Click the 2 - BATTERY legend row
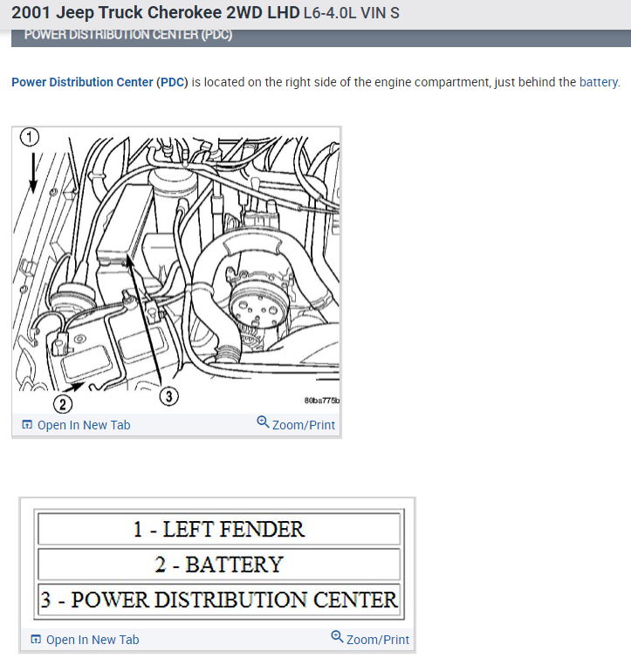Image resolution: width=631 pixels, height=672 pixels. (219, 565)
